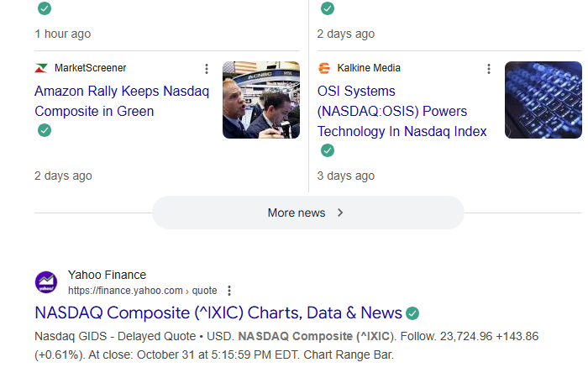Click the bold 'NASDAQ Composite (^IXIC)' snippet text

point(316,336)
